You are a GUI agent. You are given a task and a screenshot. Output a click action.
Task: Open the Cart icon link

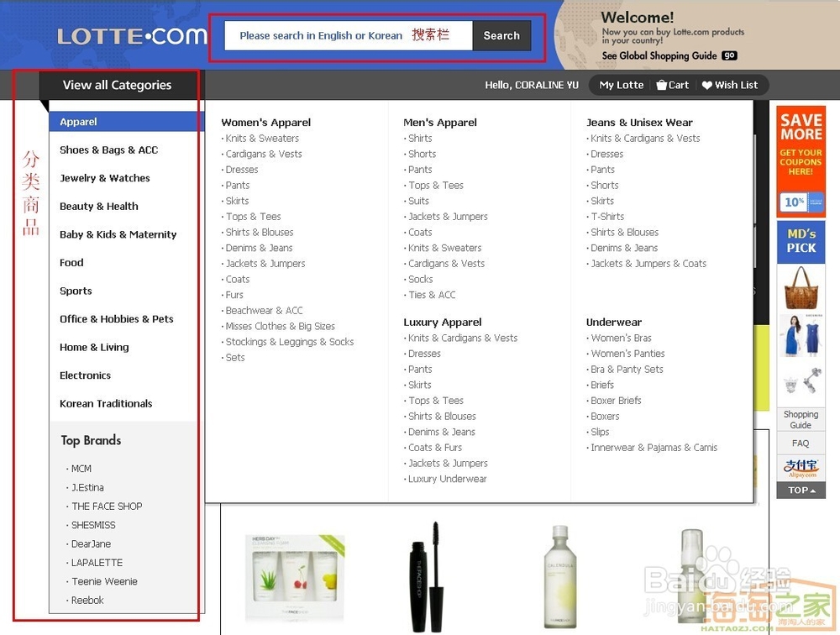[x=673, y=85]
